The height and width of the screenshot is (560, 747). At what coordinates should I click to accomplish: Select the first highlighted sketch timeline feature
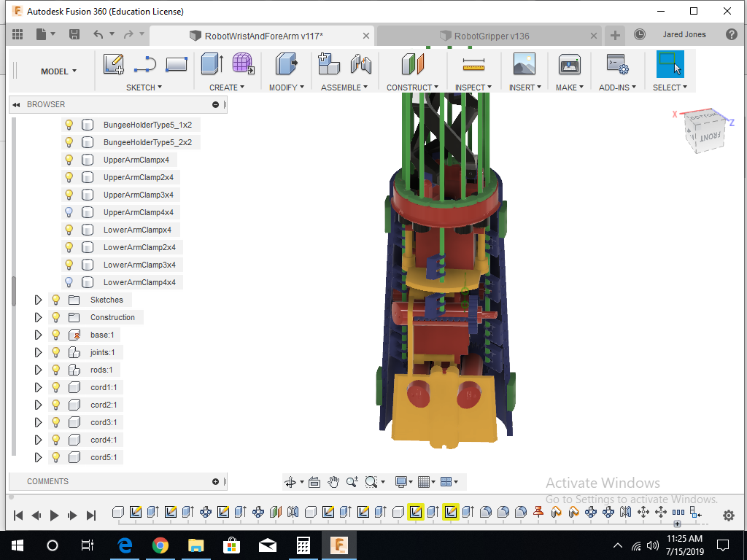[415, 512]
